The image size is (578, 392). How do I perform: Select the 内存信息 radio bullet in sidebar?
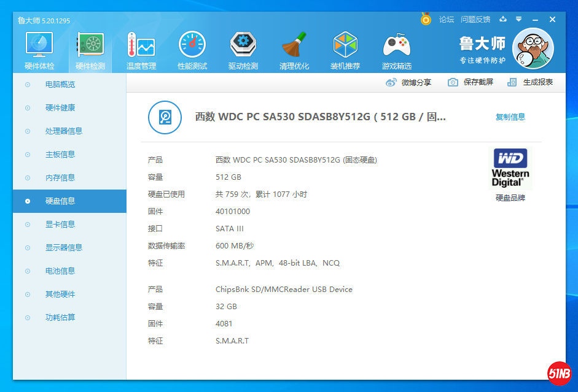[27, 178]
